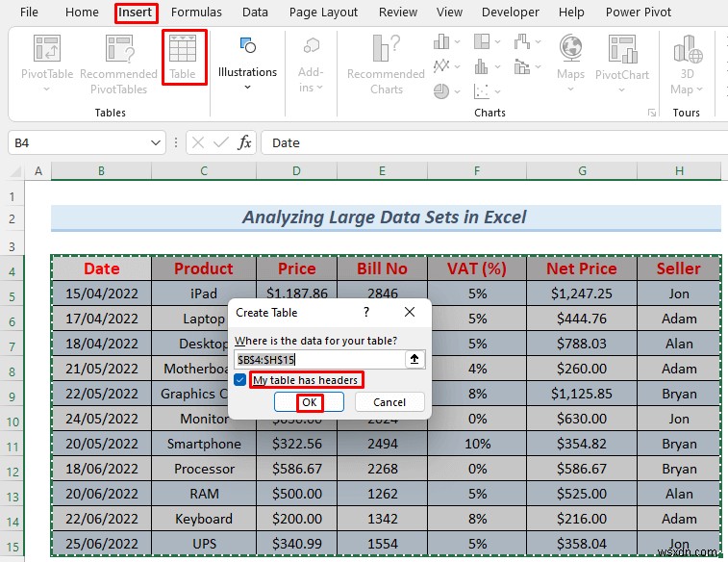Viewport: 728px width, 562px height.
Task: Open the Illustrations menu
Action: (x=247, y=64)
